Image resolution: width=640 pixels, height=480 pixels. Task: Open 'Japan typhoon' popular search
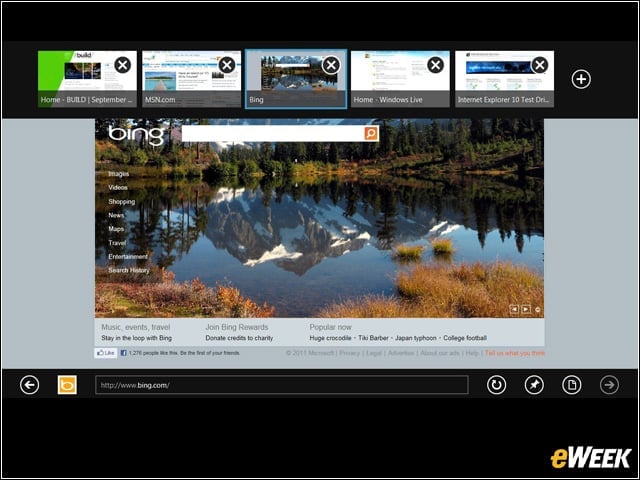pyautogui.click(x=416, y=338)
